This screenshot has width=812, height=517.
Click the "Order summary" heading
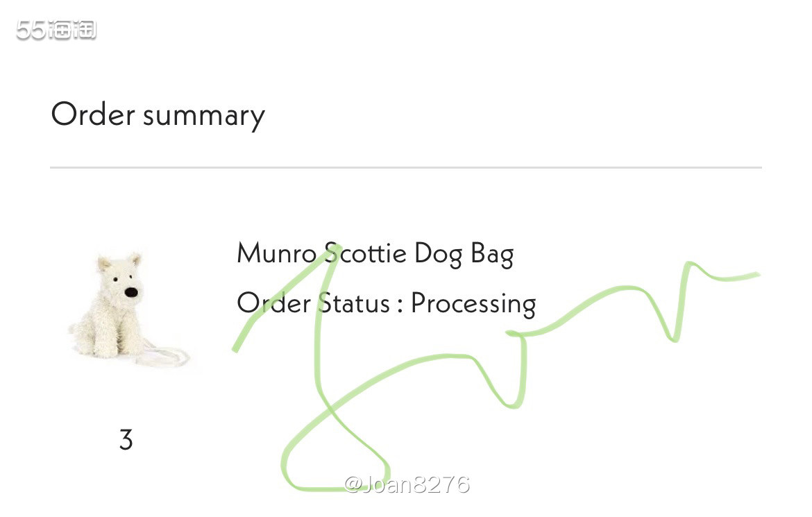[158, 115]
